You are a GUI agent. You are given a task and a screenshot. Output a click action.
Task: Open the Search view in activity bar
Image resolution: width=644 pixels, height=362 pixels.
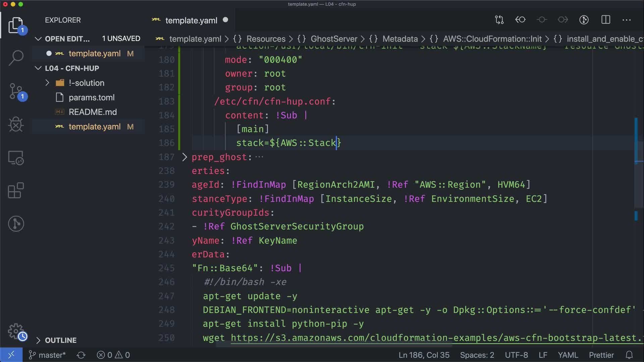(x=16, y=58)
